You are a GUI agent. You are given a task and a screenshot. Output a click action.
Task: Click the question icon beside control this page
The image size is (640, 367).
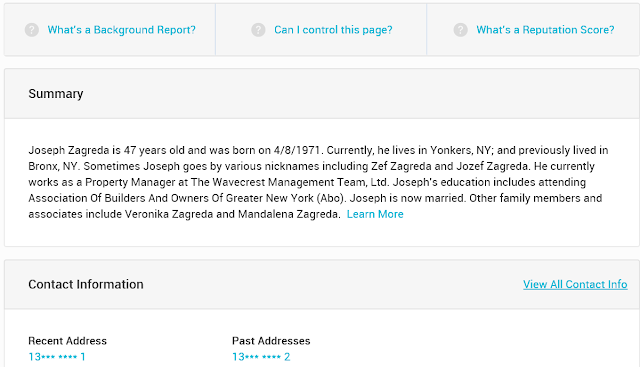pos(258,30)
